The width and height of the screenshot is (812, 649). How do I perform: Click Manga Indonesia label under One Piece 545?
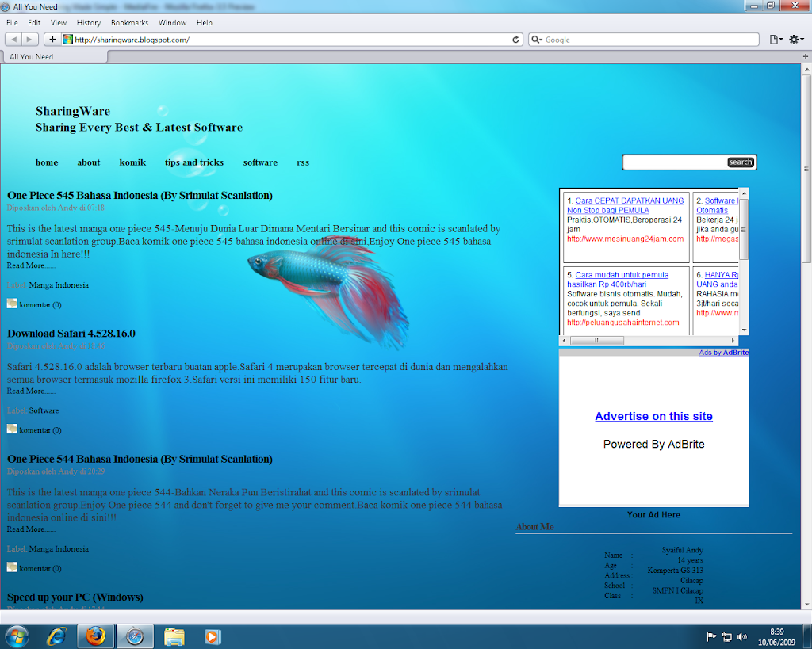pyautogui.click(x=59, y=285)
